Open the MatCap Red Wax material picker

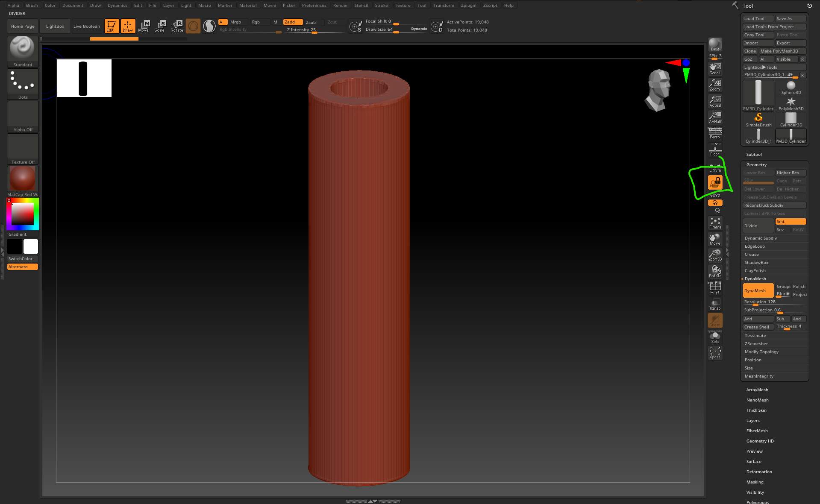pos(23,182)
